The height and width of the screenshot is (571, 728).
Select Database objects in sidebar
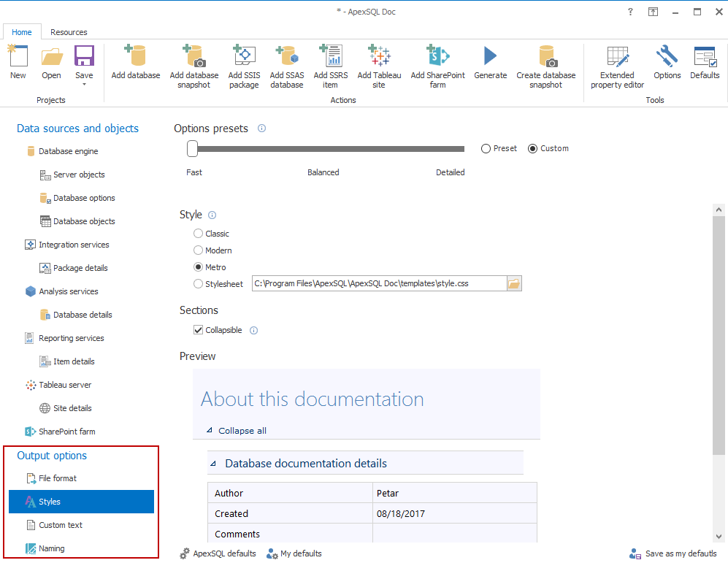tap(77, 221)
